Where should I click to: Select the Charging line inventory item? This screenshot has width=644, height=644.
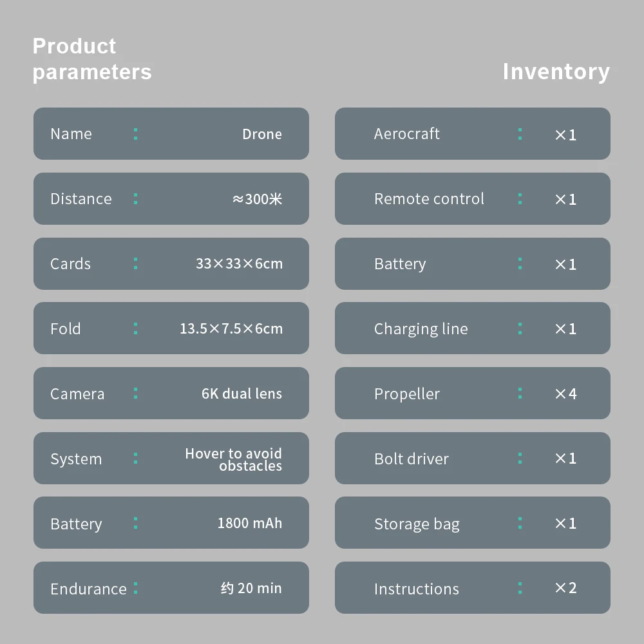472,328
